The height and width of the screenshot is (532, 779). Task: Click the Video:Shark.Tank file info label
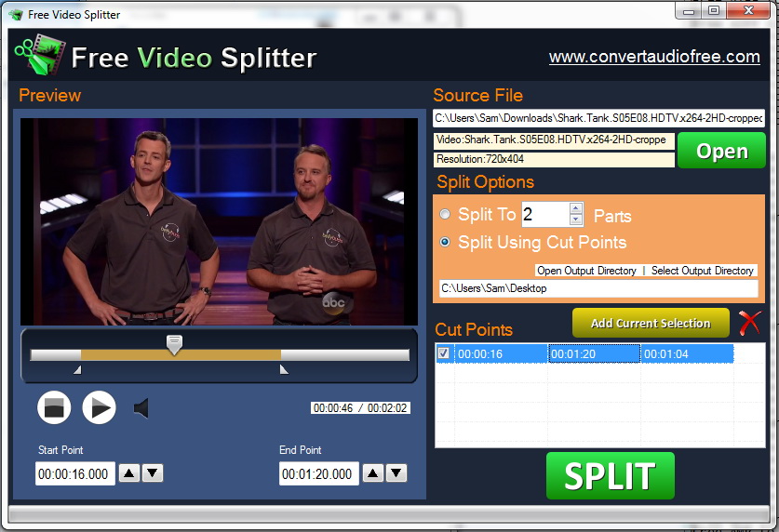pos(554,140)
